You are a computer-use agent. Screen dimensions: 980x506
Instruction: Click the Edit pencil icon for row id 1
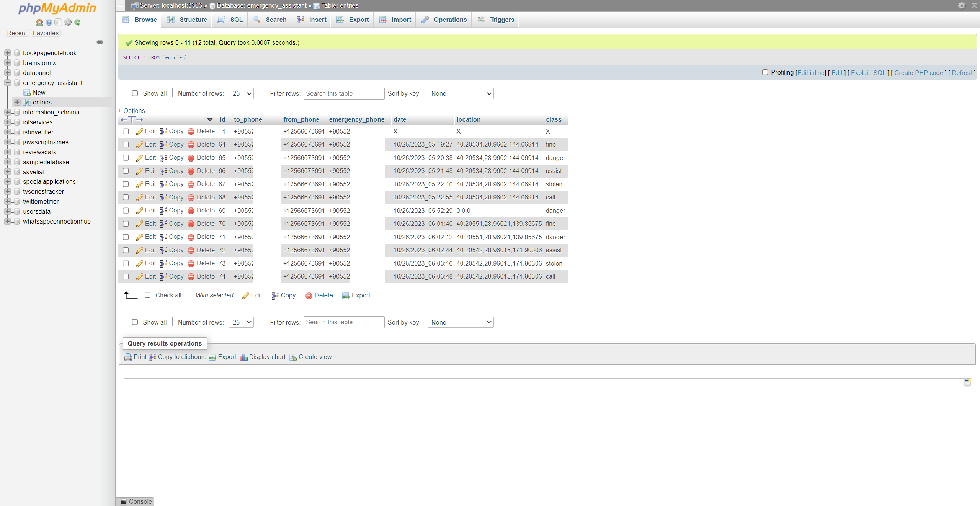(140, 131)
